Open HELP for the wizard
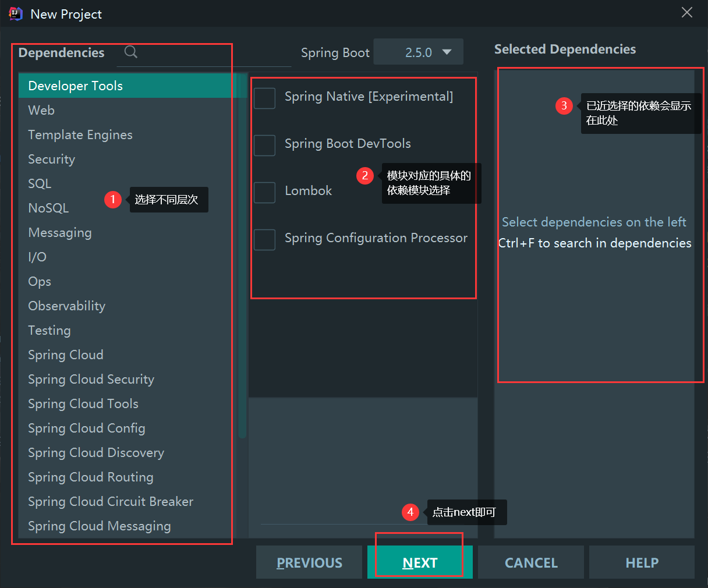 [x=642, y=562]
